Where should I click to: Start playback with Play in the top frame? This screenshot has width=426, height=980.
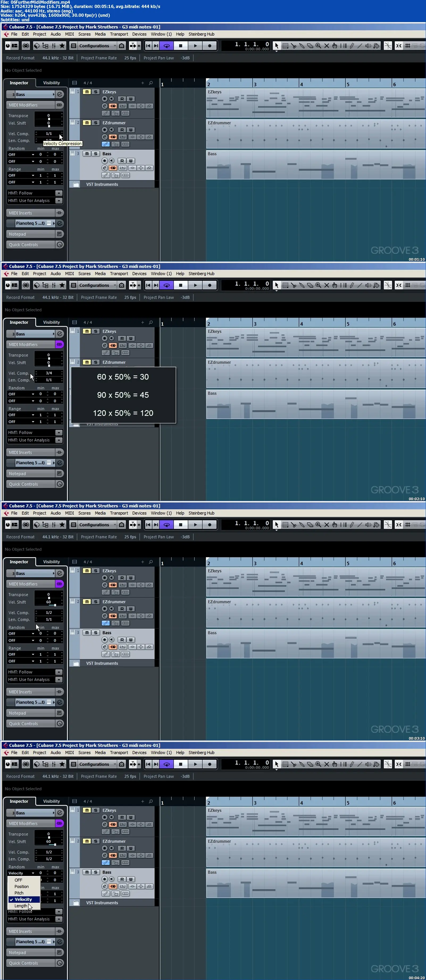click(x=195, y=46)
